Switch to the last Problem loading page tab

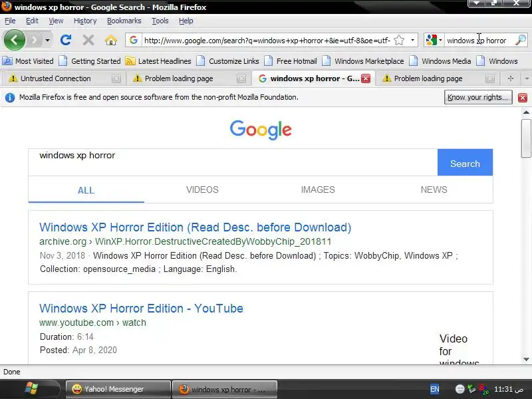coord(438,78)
